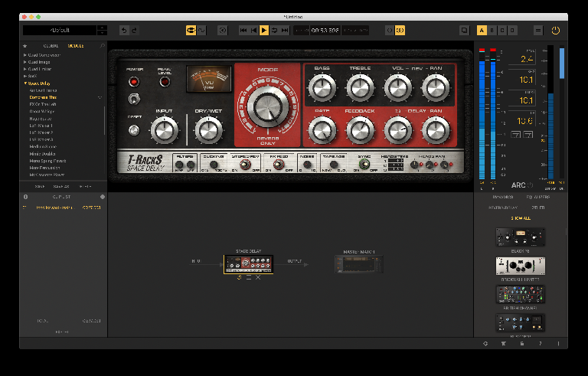Select the stereo monitoring icon
The width and height of the screenshot is (588, 376).
400,31
